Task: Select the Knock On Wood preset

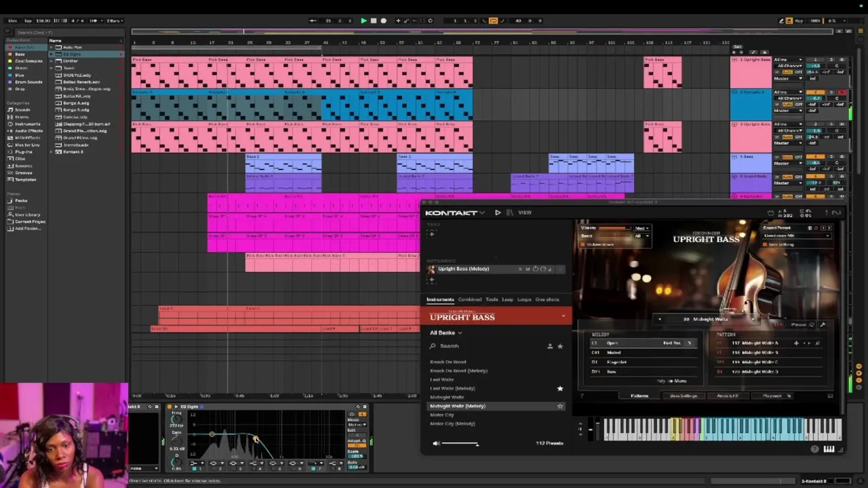Action: click(448, 362)
